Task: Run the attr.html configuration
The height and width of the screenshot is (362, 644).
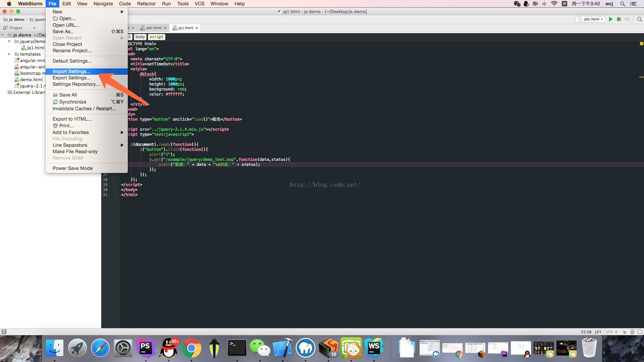Action: [x=610, y=19]
